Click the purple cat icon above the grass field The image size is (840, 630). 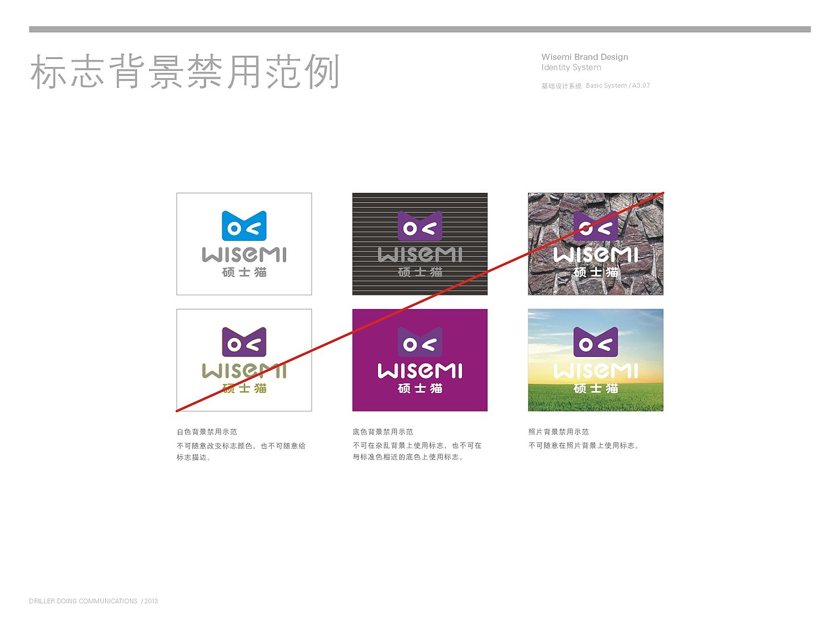(x=596, y=342)
